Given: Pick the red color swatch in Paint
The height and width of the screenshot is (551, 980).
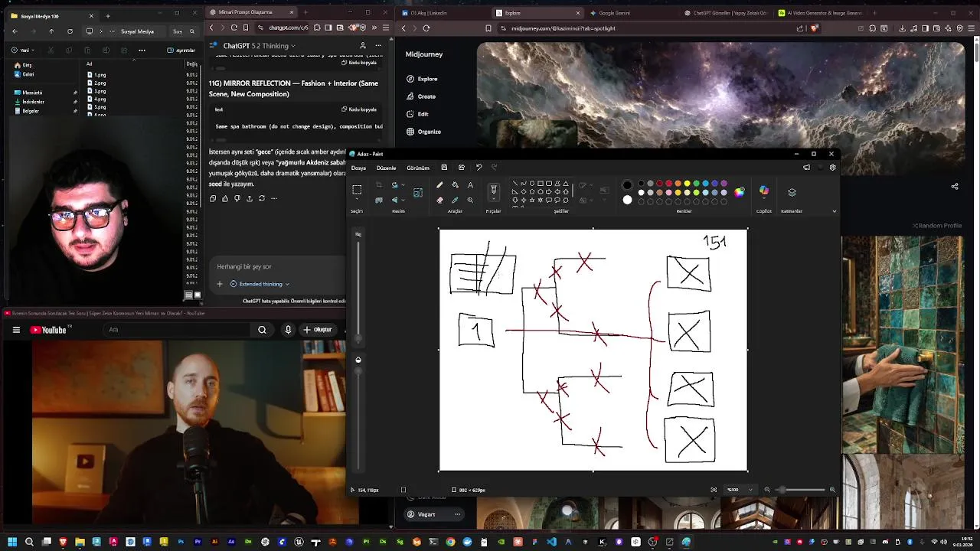Looking at the screenshot, I should 668,184.
